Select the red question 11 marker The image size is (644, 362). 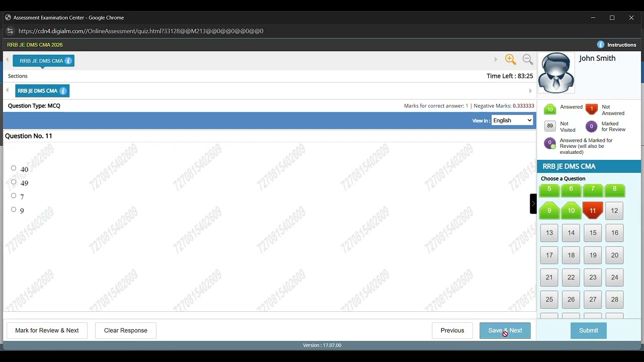[x=593, y=211]
